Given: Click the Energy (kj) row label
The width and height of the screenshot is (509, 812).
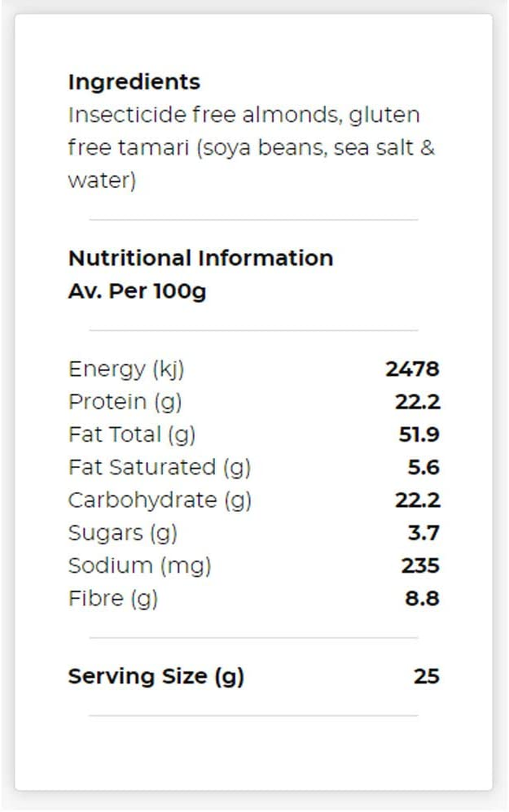Looking at the screenshot, I should [x=126, y=369].
